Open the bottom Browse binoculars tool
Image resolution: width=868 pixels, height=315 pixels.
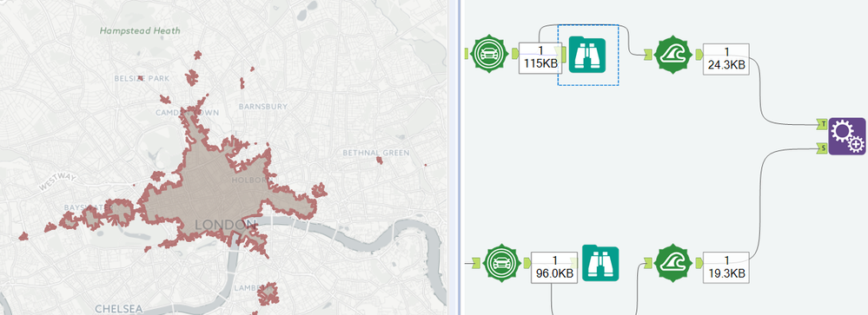click(x=600, y=264)
